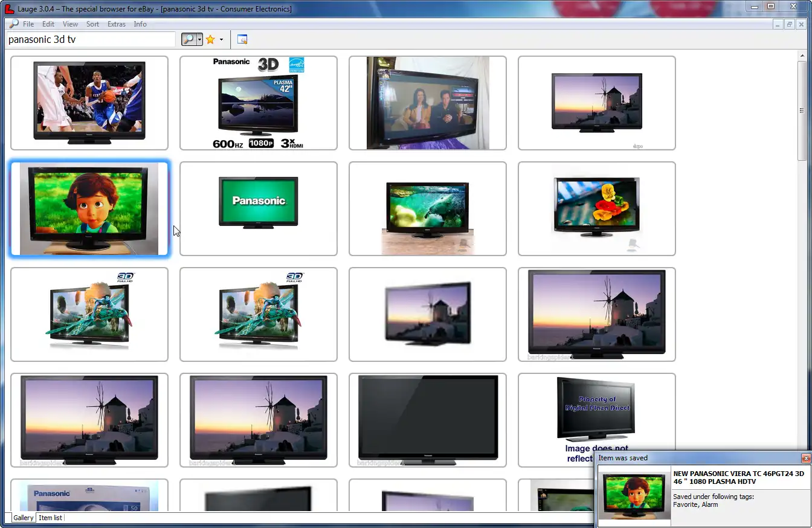Close the 'Item was saved' notification
This screenshot has width=812, height=528.
pos(805,458)
